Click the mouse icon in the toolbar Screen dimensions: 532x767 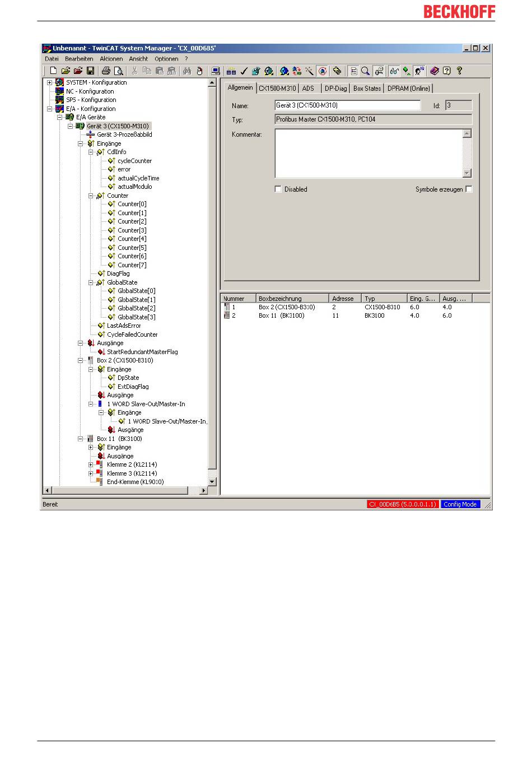click(199, 71)
